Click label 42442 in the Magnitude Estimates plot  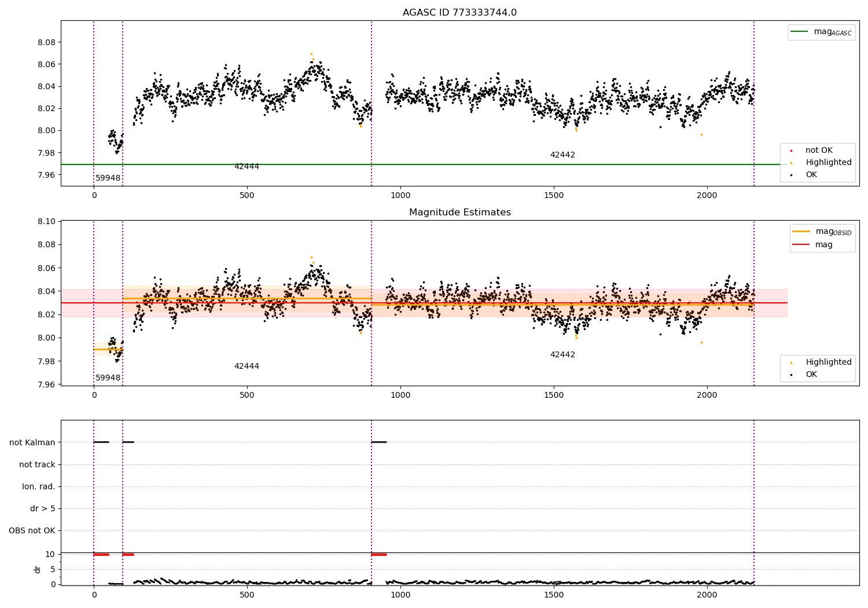point(562,355)
